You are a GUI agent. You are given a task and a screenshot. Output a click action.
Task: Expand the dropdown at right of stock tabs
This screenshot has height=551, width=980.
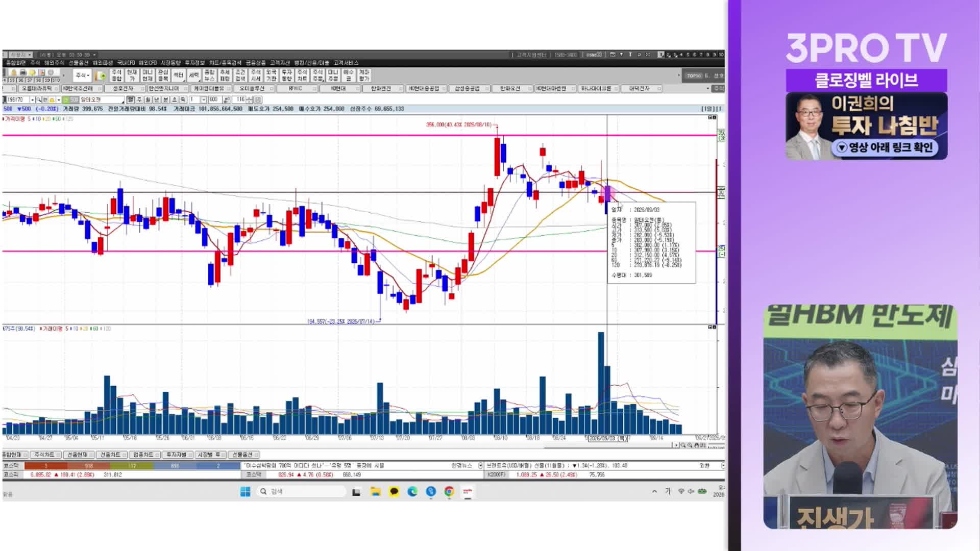(x=708, y=89)
